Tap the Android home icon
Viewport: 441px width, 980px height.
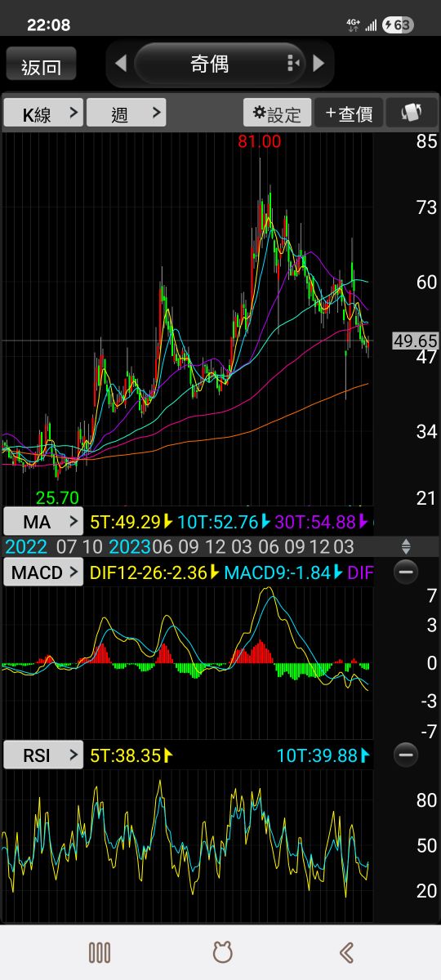221,952
